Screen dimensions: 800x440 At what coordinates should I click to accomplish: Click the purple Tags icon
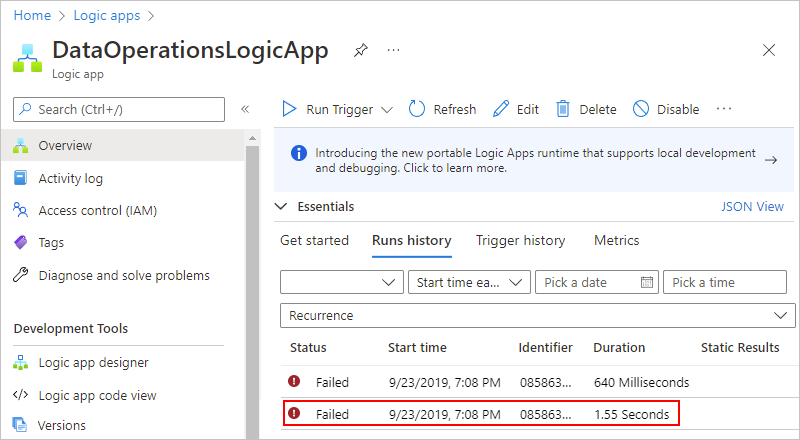click(x=20, y=242)
